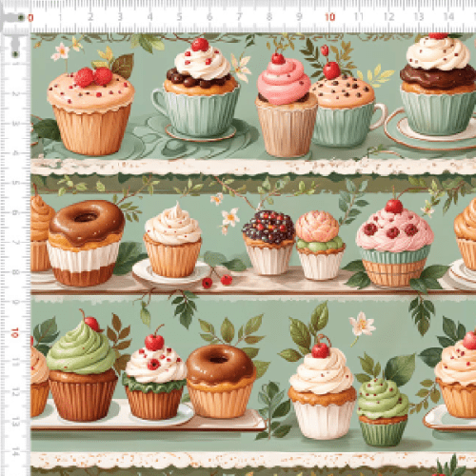Image resolution: width=476 pixels, height=476 pixels.
Task: Click the number 12 on the horizontal ruler
Action: (x=389, y=17)
